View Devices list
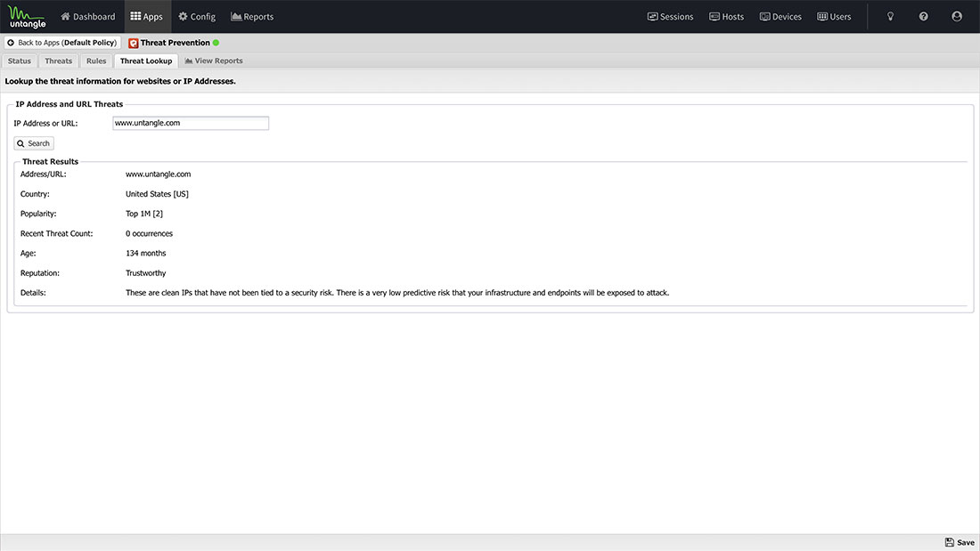The height and width of the screenshot is (551, 980). [780, 17]
